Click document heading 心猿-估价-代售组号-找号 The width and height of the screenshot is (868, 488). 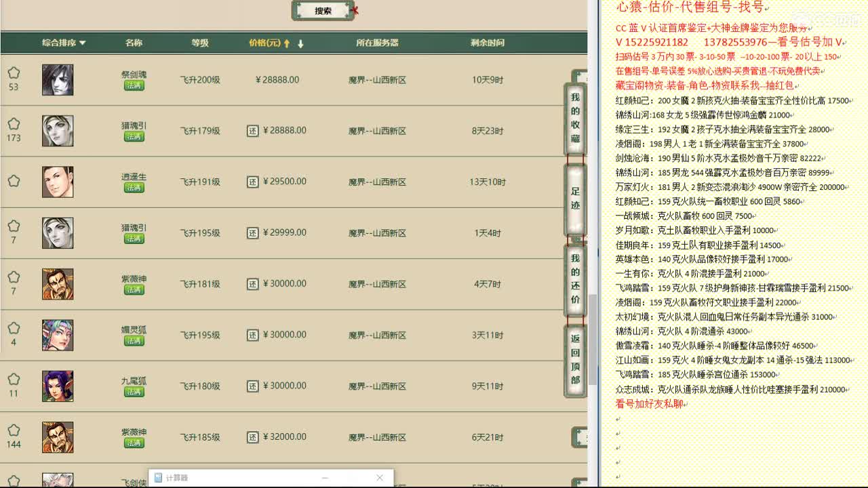[690, 7]
